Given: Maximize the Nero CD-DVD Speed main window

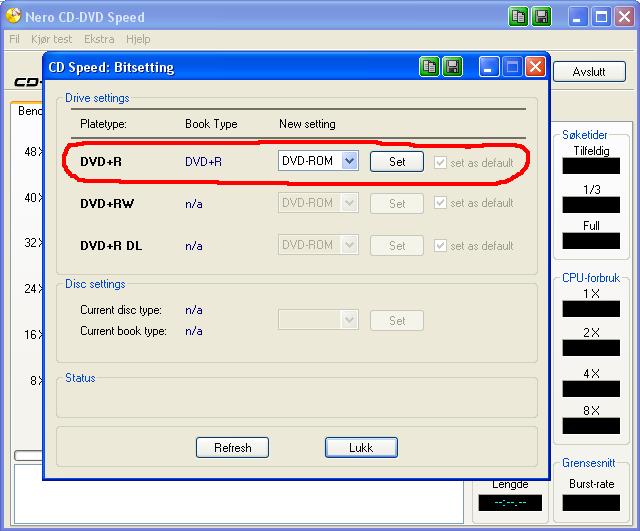Looking at the screenshot, I should click(x=601, y=17).
